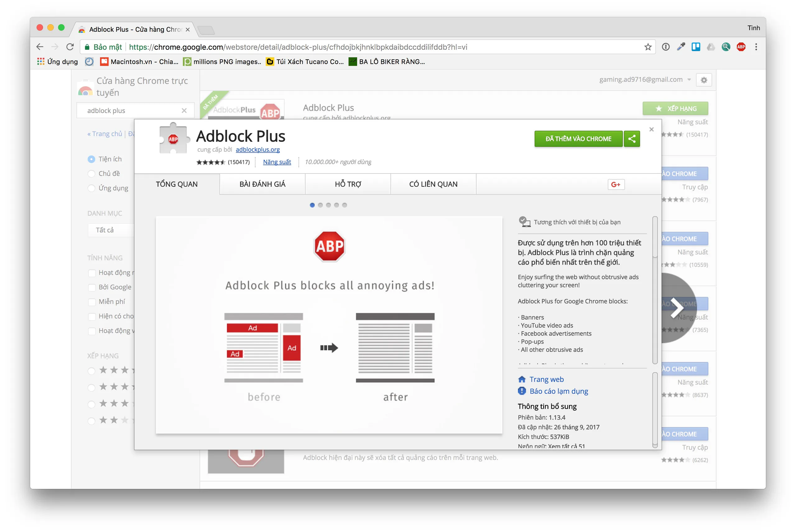Share the extension with the share icon
The width and height of the screenshot is (796, 532).
[632, 139]
